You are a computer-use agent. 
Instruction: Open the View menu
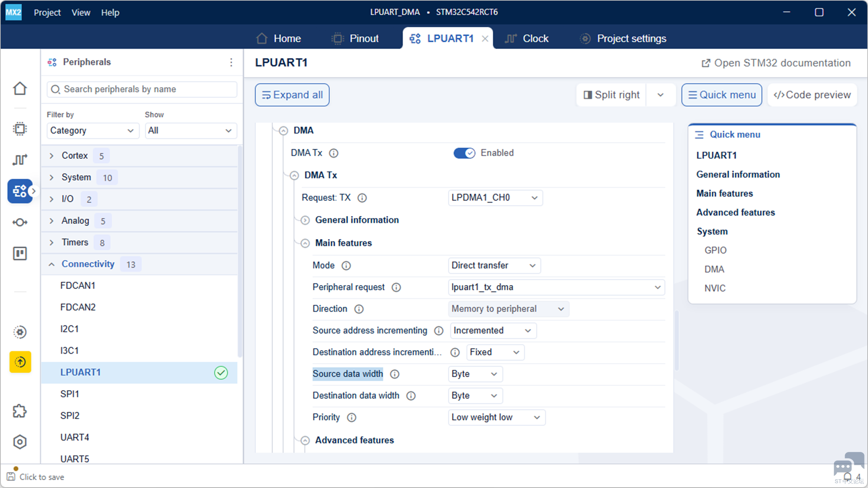[81, 13]
